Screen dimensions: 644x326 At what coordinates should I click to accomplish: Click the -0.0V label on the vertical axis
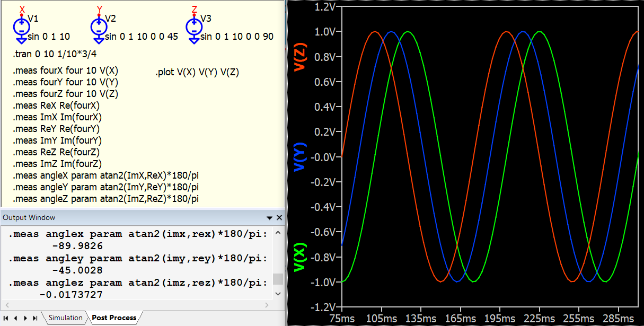[x=323, y=157]
